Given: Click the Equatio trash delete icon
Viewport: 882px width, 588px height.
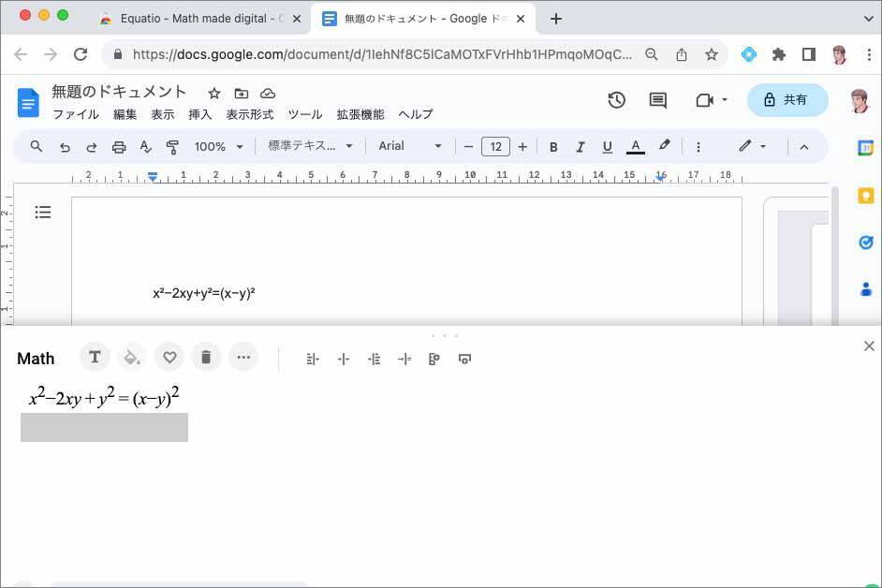Looking at the screenshot, I should click(206, 357).
